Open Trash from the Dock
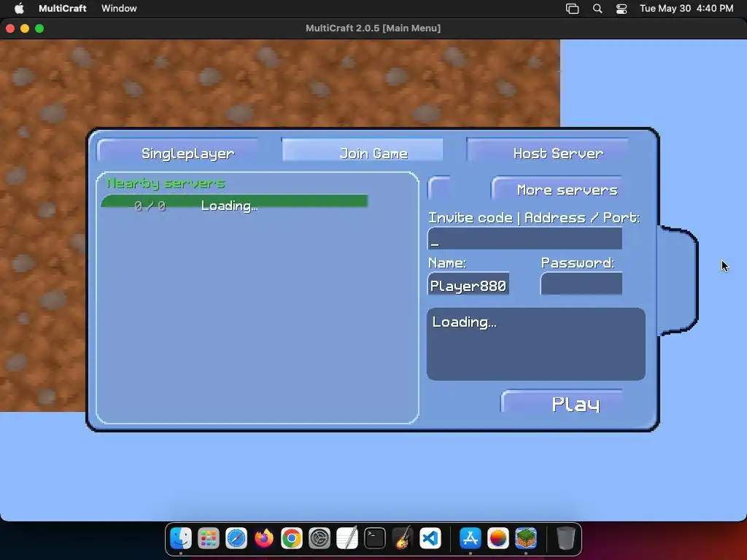 pyautogui.click(x=565, y=539)
